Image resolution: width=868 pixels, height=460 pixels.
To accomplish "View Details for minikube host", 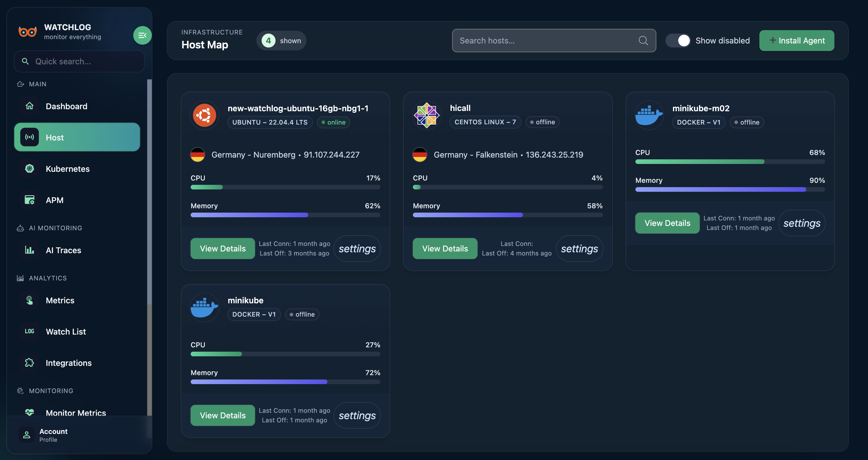I will [223, 415].
